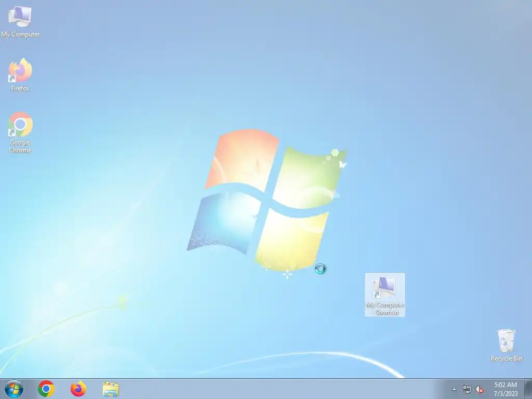The height and width of the screenshot is (399, 532).
Task: Open the muted volume tray icon
Action: 480,389
